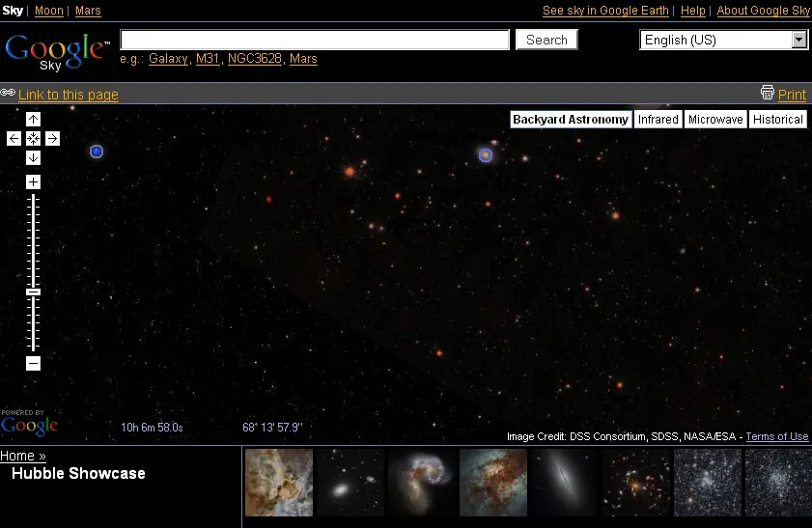Select the blue-ringed object marker

[x=486, y=155]
